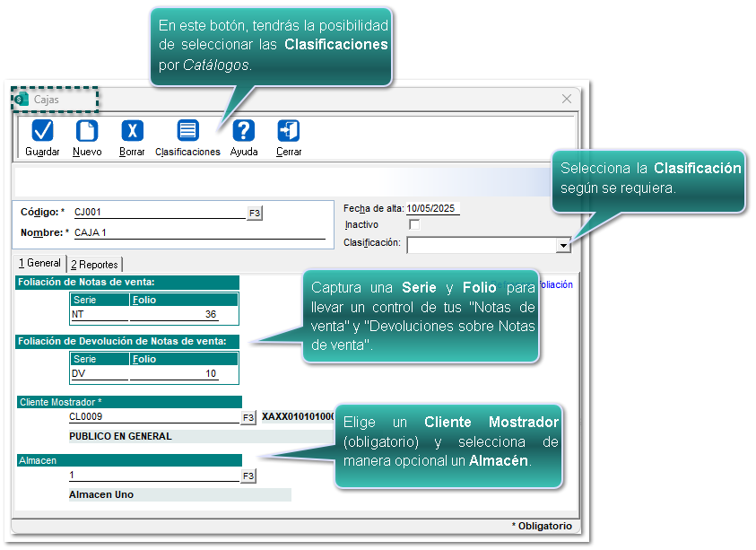Click the Cerrar exit icon
The image size is (756, 550).
289,132
